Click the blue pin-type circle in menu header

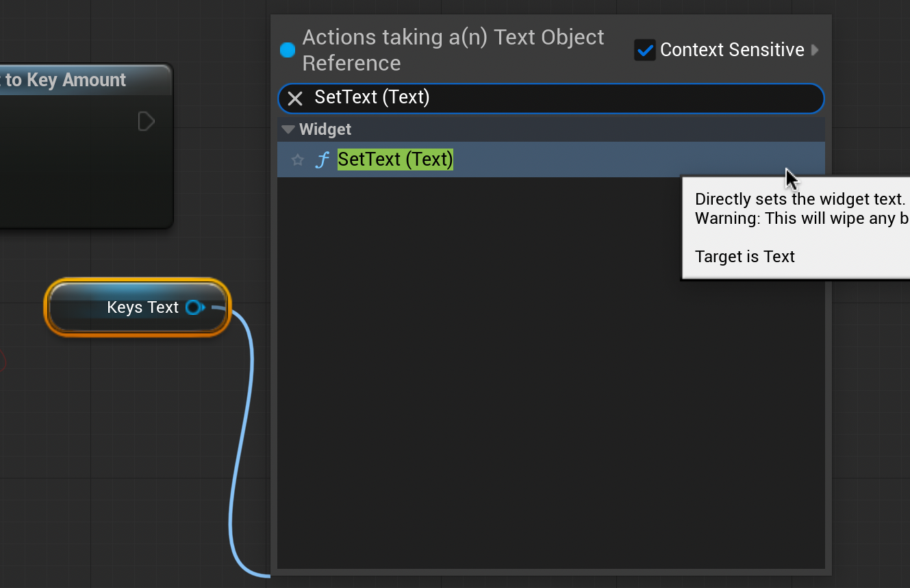(x=288, y=50)
